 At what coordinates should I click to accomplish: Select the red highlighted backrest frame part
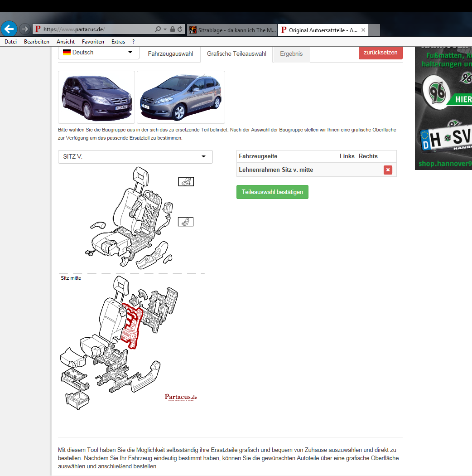132,326
